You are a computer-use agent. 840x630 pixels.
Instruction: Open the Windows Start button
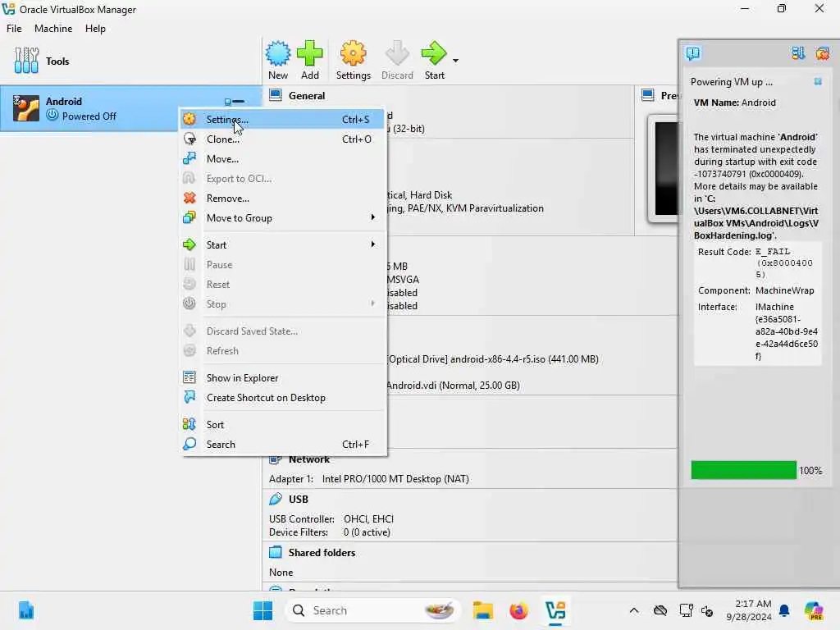point(262,610)
